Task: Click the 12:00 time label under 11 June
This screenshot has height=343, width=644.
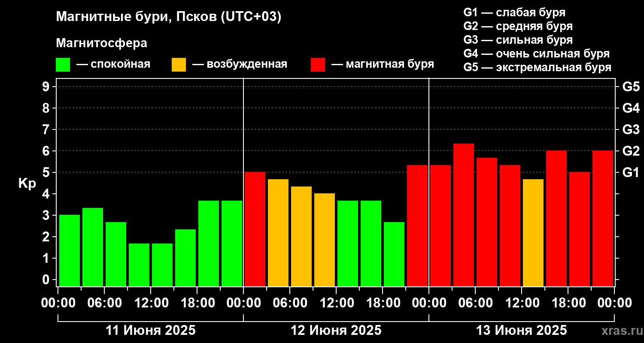Action: pos(151,303)
